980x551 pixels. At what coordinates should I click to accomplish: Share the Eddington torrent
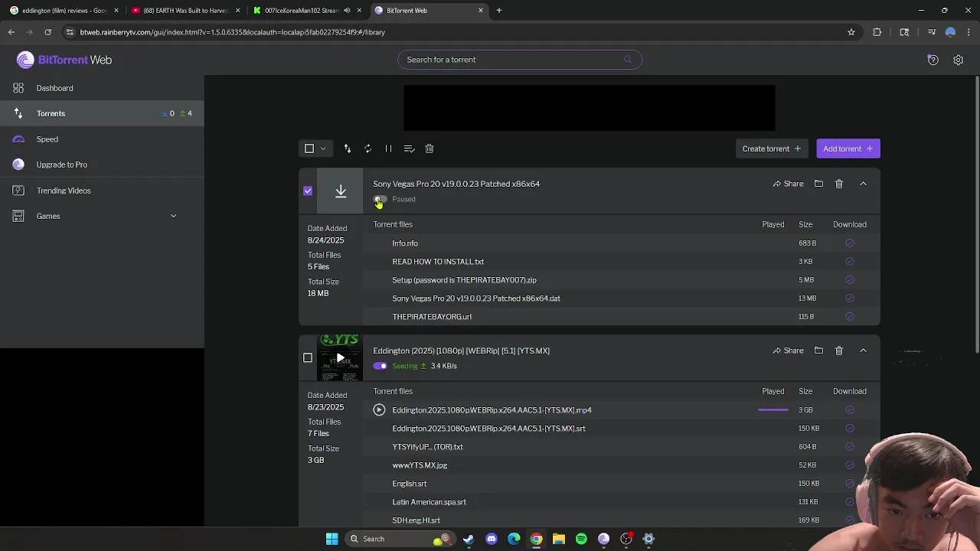tap(788, 350)
